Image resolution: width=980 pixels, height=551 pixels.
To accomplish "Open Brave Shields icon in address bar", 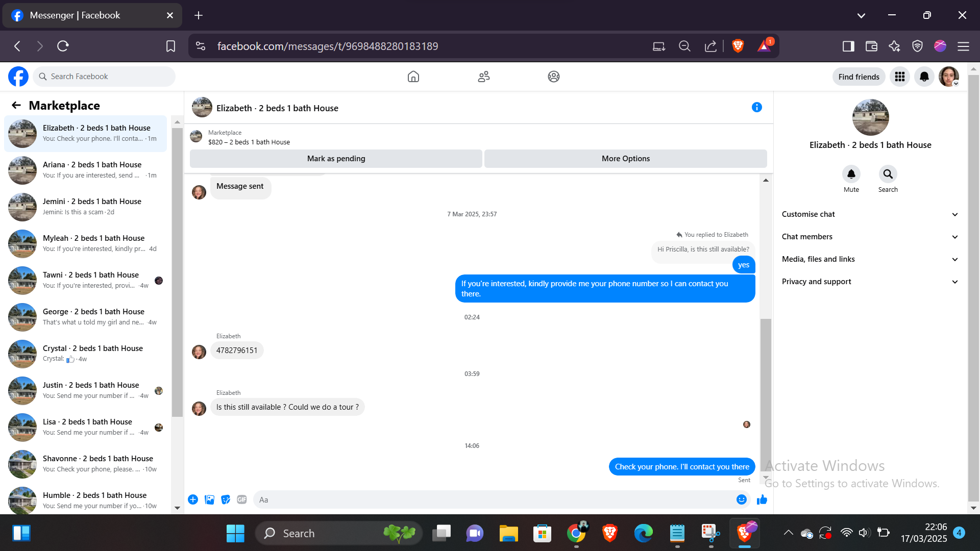I will (x=738, y=46).
